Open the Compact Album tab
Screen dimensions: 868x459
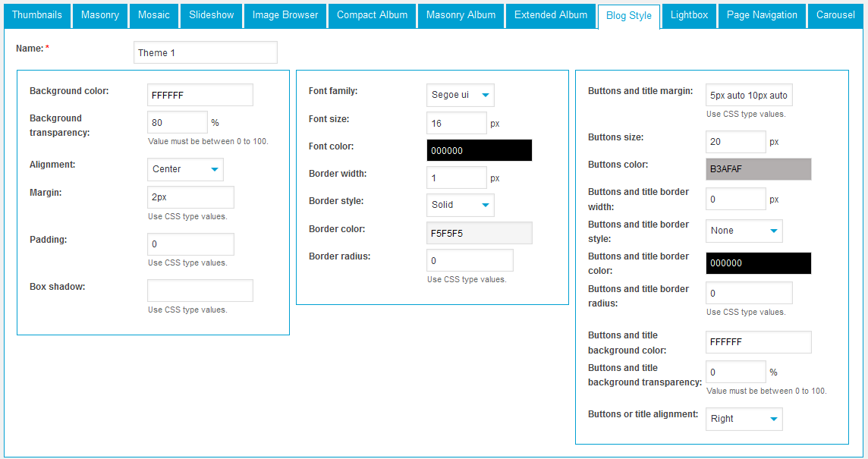coord(372,15)
